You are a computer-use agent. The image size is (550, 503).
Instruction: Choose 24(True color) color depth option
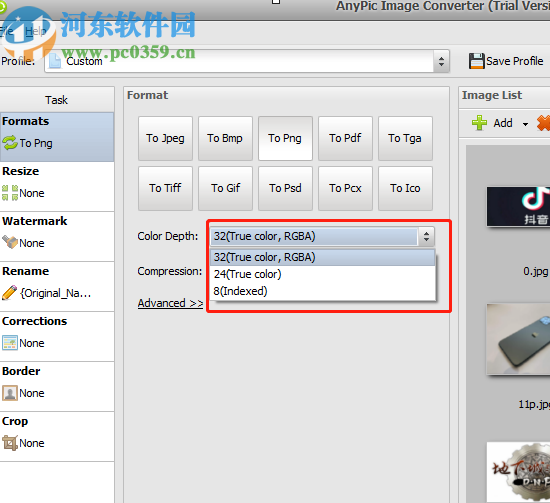(x=323, y=274)
